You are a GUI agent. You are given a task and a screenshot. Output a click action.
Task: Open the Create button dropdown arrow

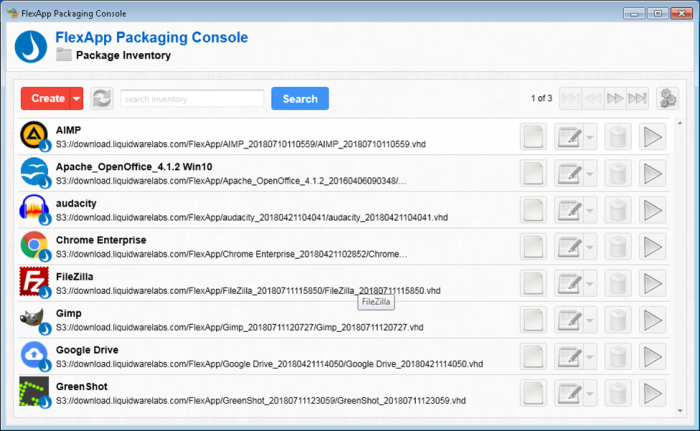[77, 98]
